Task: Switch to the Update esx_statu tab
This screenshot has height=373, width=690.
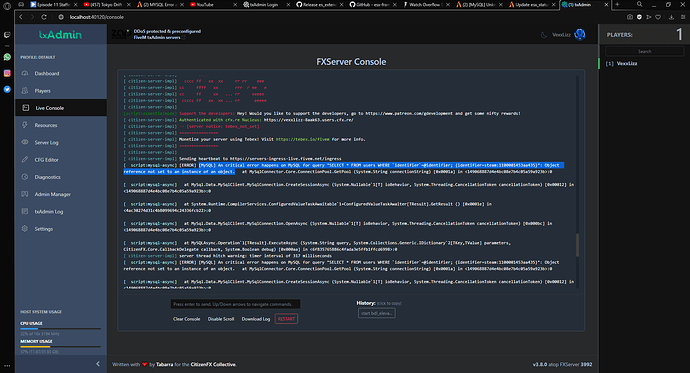Action: [532, 4]
